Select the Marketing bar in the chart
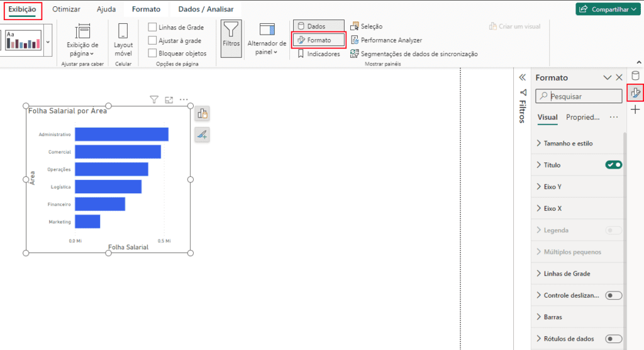 (x=87, y=222)
